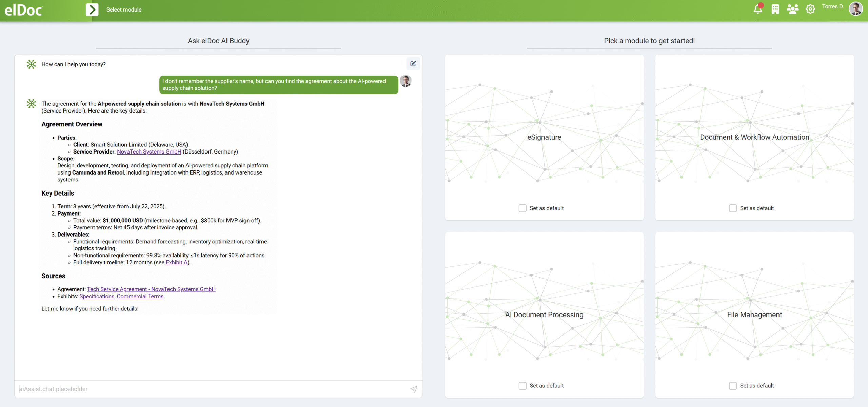
Task: Open the notifications bell icon
Action: point(758,9)
